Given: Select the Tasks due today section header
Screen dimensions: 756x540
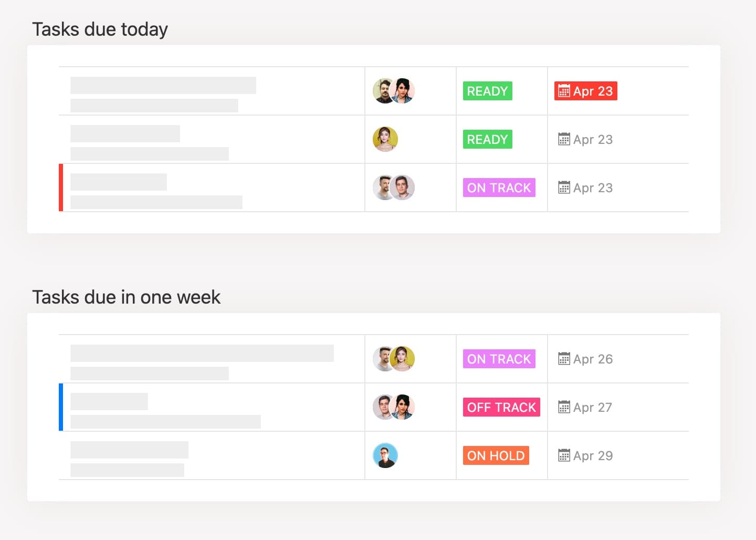Looking at the screenshot, I should [100, 29].
